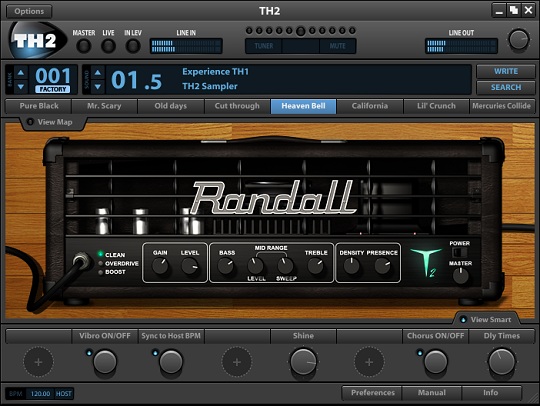The image size is (540, 406).
Task: Click the Shine knob
Action: (x=303, y=362)
